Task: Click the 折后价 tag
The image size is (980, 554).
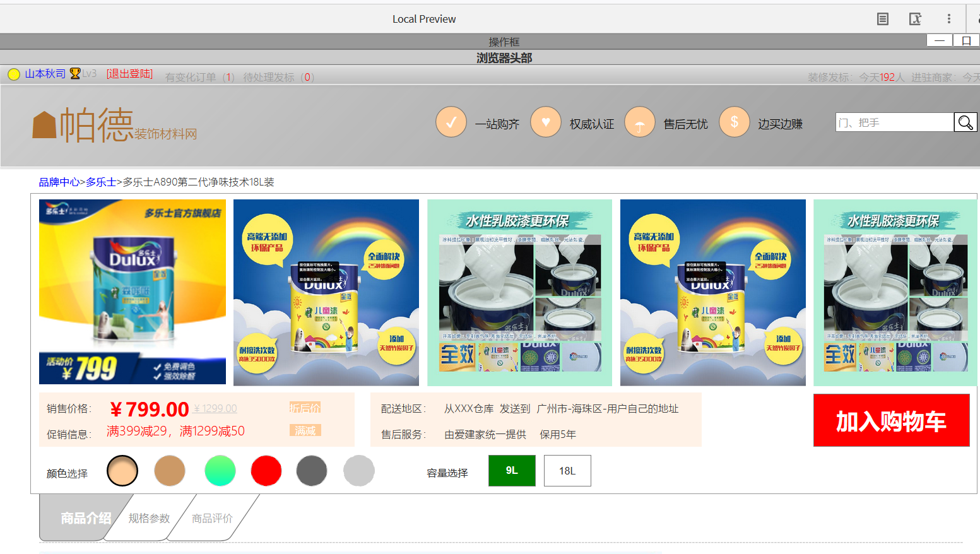Action: click(305, 408)
